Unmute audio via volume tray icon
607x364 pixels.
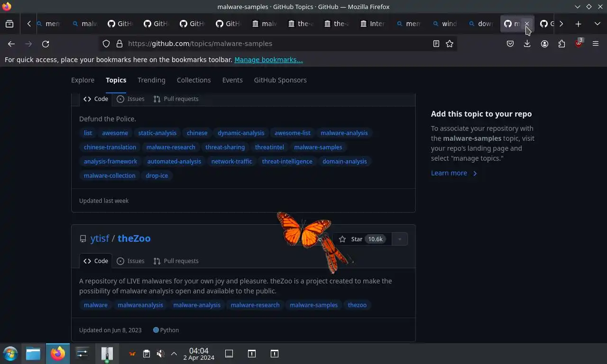point(161,354)
